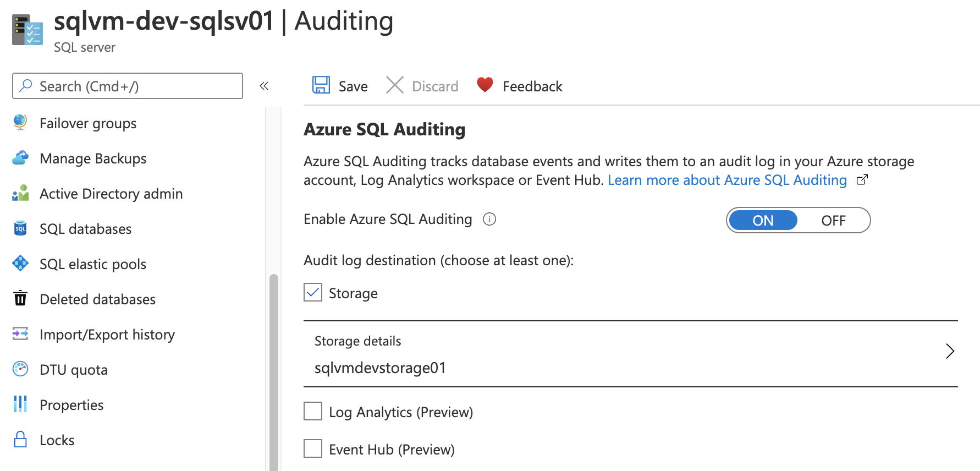Switch Azure SQL Auditing to OFF
The height and width of the screenshot is (471, 980).
coord(833,221)
